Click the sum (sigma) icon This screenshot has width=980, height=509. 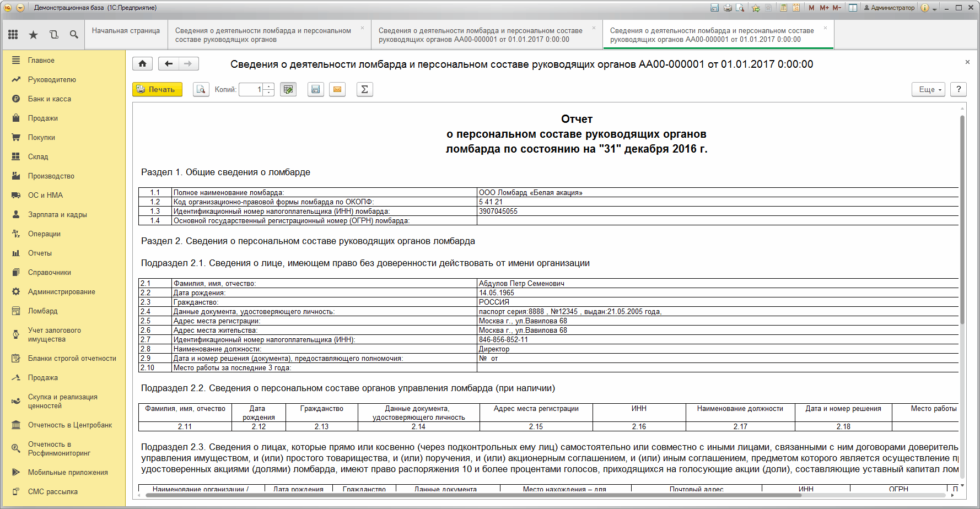pos(364,89)
